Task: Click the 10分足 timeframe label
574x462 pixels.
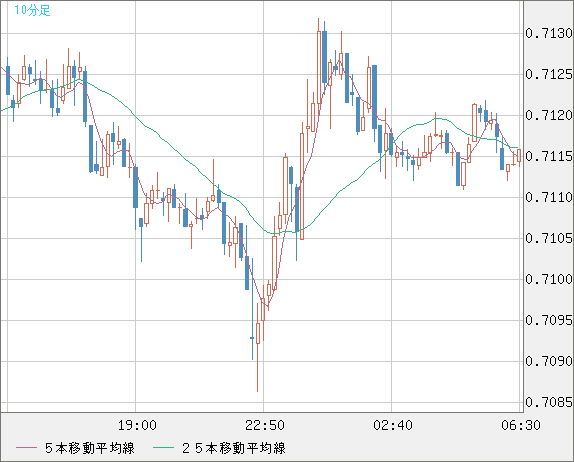Action: coord(32,10)
